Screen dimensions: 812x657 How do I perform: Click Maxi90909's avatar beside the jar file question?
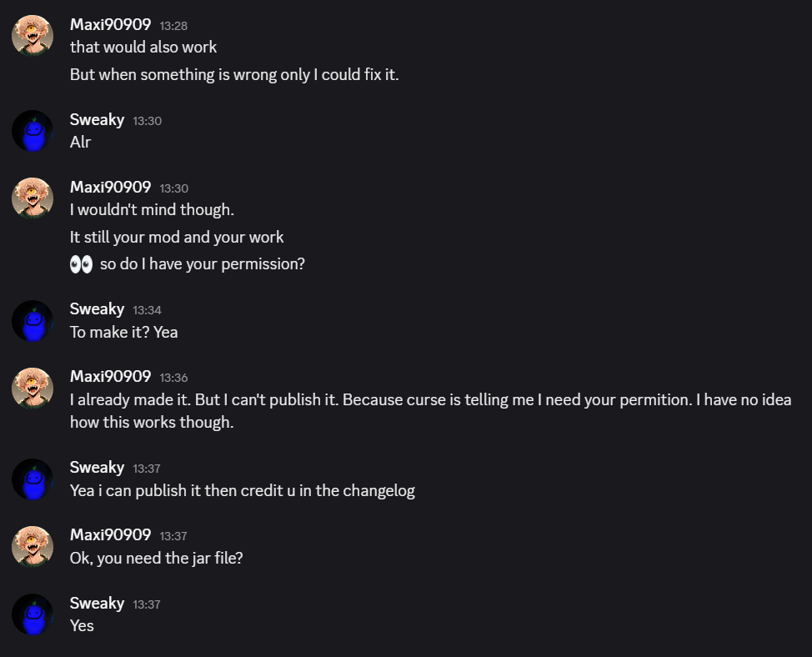pyautogui.click(x=33, y=546)
